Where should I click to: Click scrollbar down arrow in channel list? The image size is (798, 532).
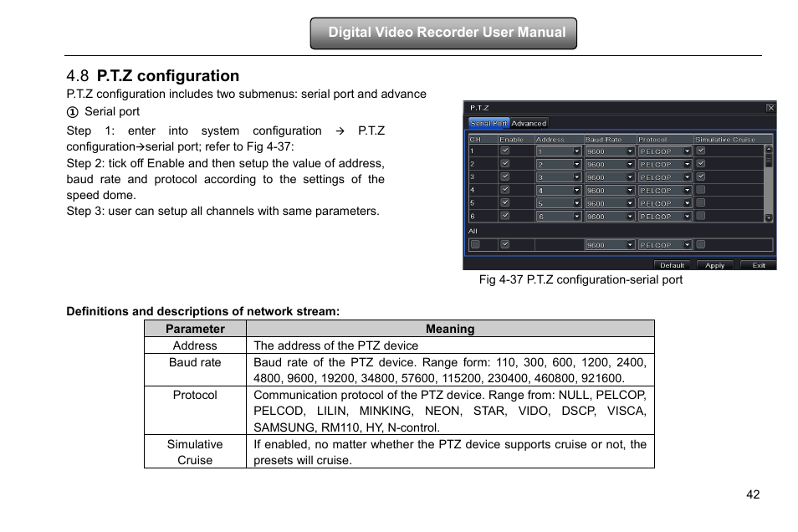[769, 217]
